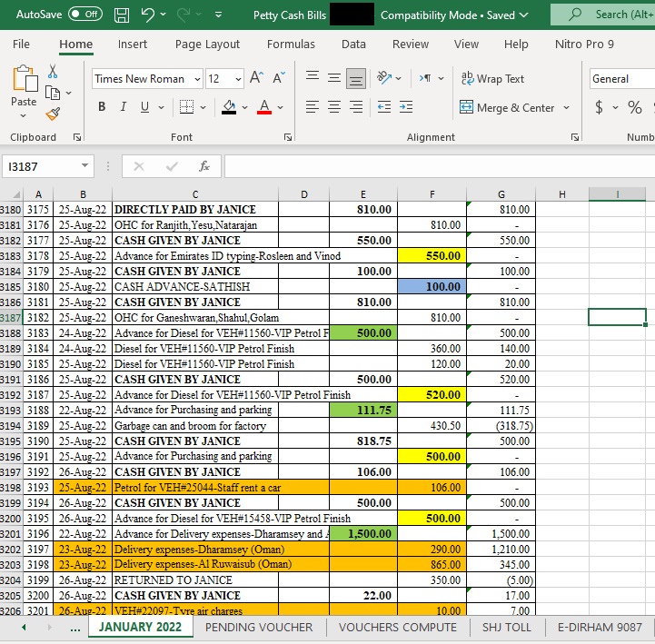655x644 pixels.
Task: Expand Clipboard pane launcher
Action: tap(77, 137)
